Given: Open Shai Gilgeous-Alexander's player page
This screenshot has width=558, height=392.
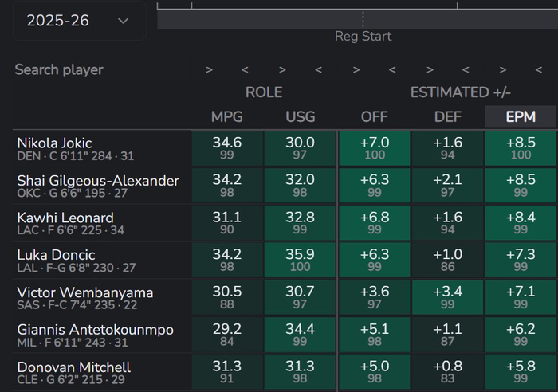Looking at the screenshot, I should 98,180.
